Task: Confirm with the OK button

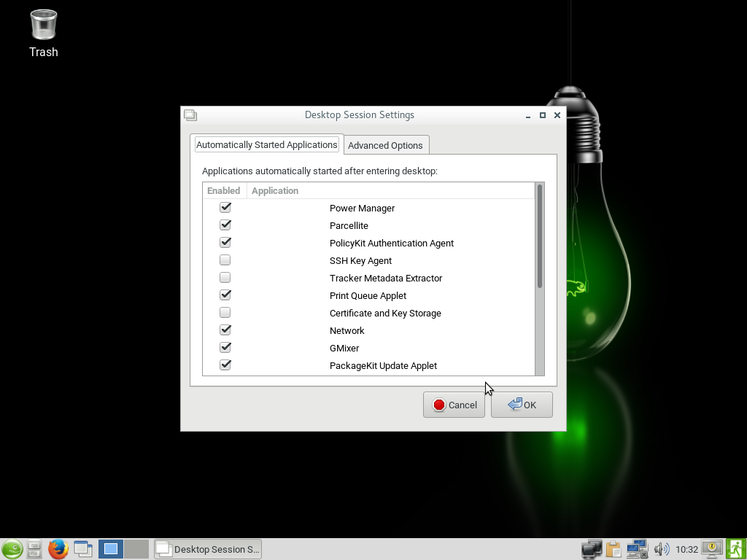Action: click(x=522, y=405)
